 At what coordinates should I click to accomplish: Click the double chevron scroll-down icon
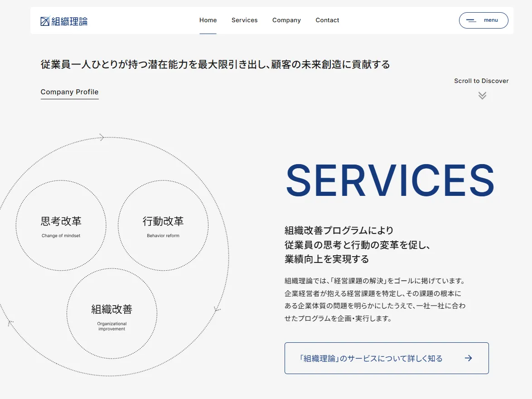(482, 95)
